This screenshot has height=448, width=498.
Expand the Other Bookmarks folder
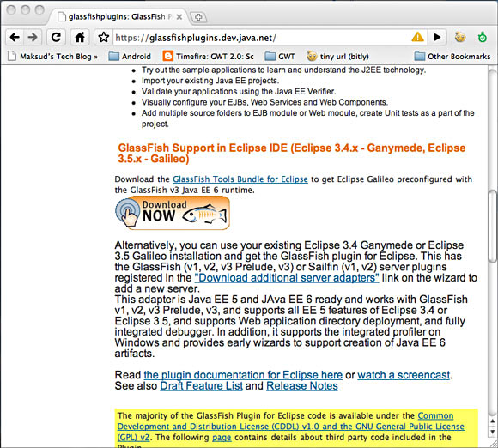coord(452,57)
